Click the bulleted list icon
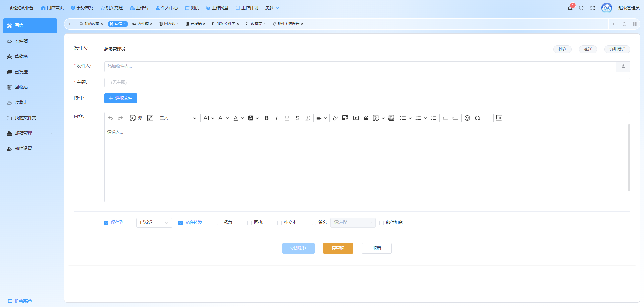 [x=403, y=118]
